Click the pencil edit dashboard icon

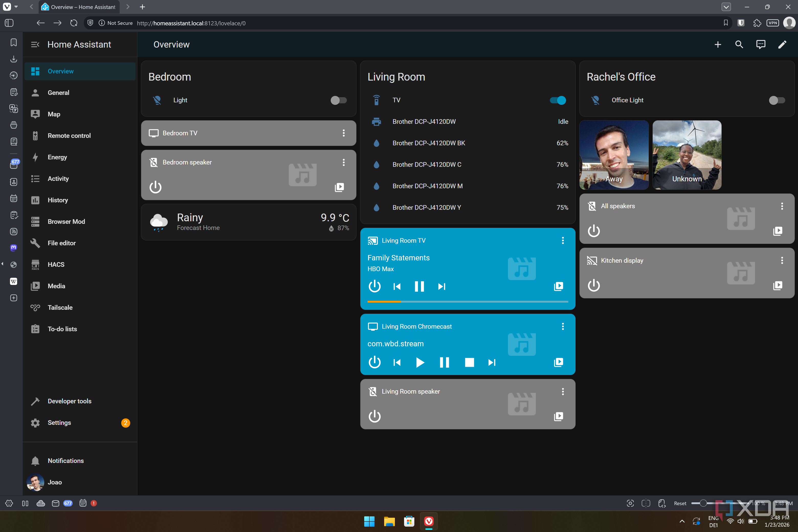pyautogui.click(x=782, y=45)
